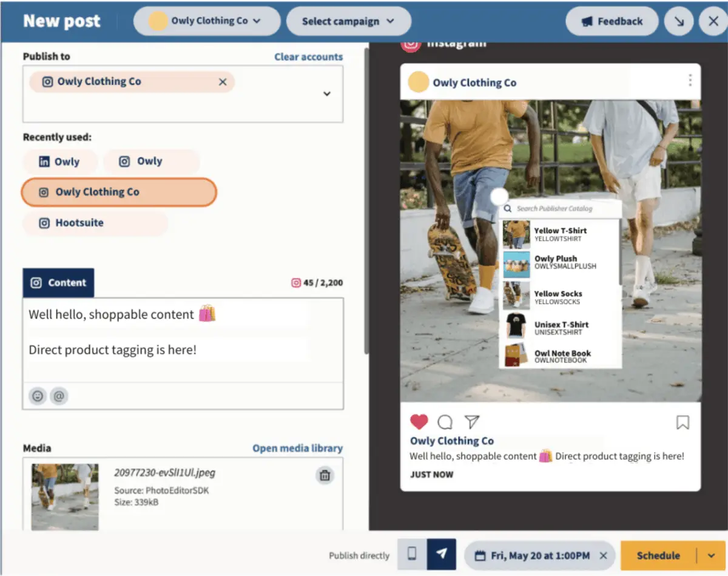Viewport: 728px width, 576px height.
Task: Select the Content tab
Action: click(58, 282)
